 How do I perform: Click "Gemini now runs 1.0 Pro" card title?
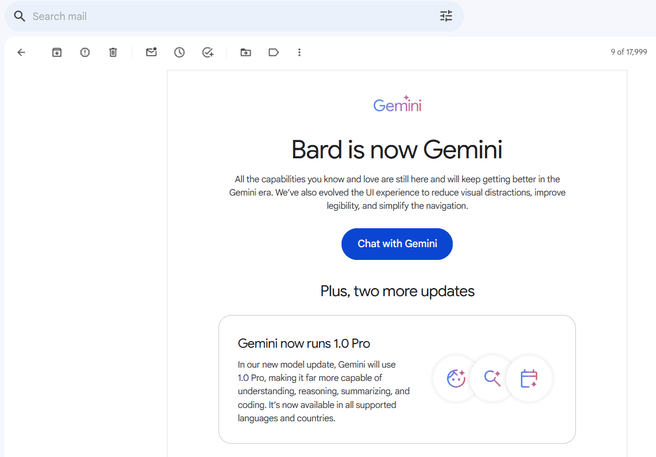coord(304,344)
